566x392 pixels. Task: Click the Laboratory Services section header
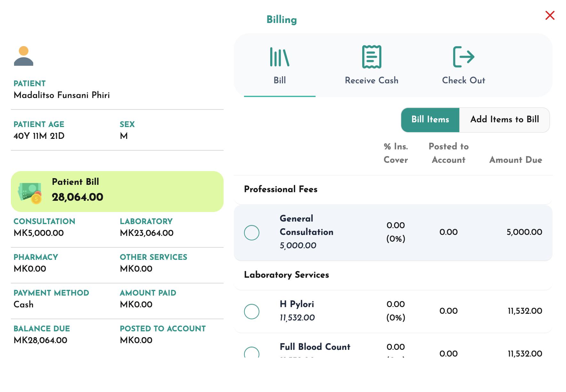pyautogui.click(x=287, y=275)
